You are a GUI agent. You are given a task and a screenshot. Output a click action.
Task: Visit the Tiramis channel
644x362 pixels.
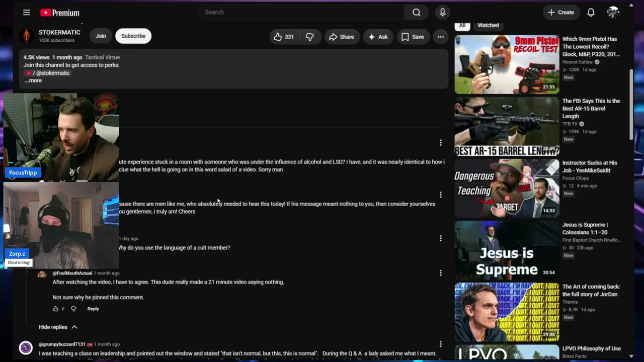click(570, 302)
